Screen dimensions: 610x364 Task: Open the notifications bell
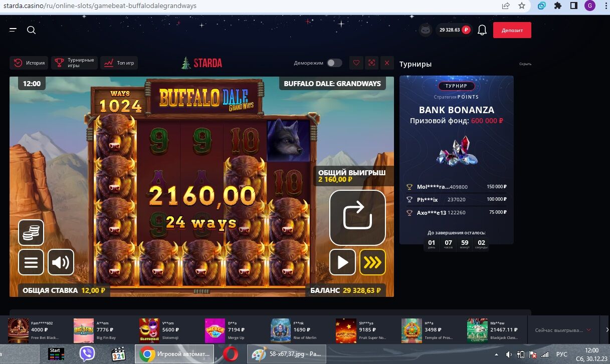482,30
